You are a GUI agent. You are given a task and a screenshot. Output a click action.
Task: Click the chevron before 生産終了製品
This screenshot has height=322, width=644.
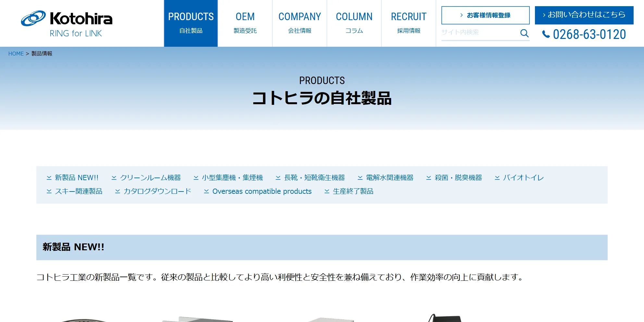tap(327, 192)
